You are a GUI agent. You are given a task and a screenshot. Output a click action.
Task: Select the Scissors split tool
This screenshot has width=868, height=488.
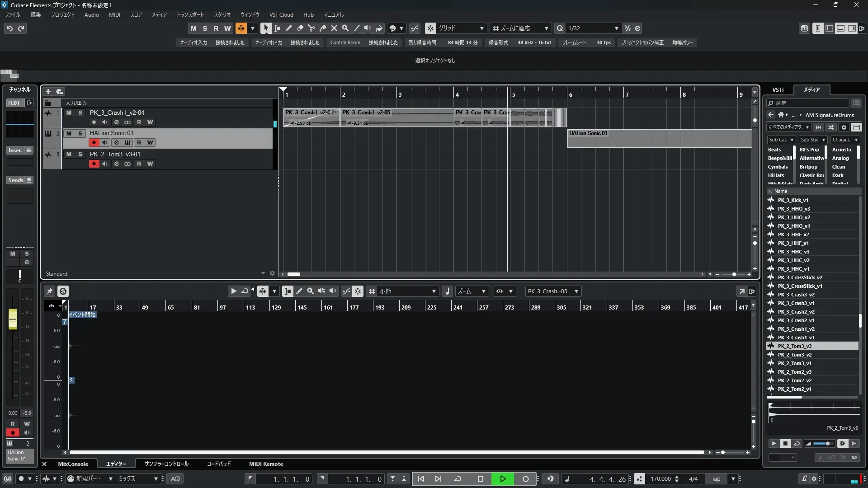click(x=311, y=28)
